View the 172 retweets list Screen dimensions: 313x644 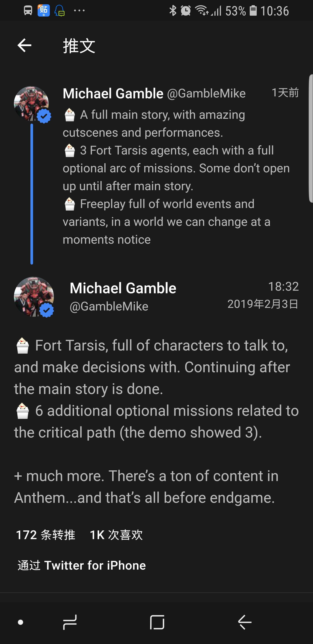click(45, 535)
